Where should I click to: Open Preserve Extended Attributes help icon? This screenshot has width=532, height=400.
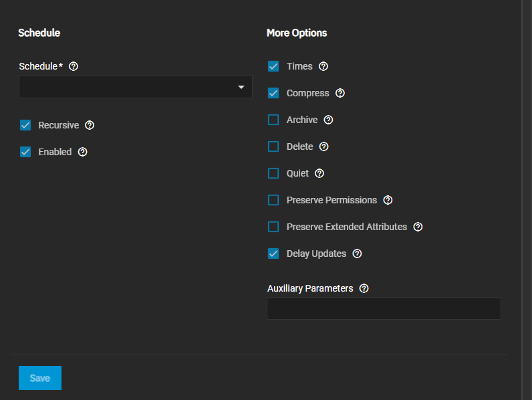(x=418, y=227)
